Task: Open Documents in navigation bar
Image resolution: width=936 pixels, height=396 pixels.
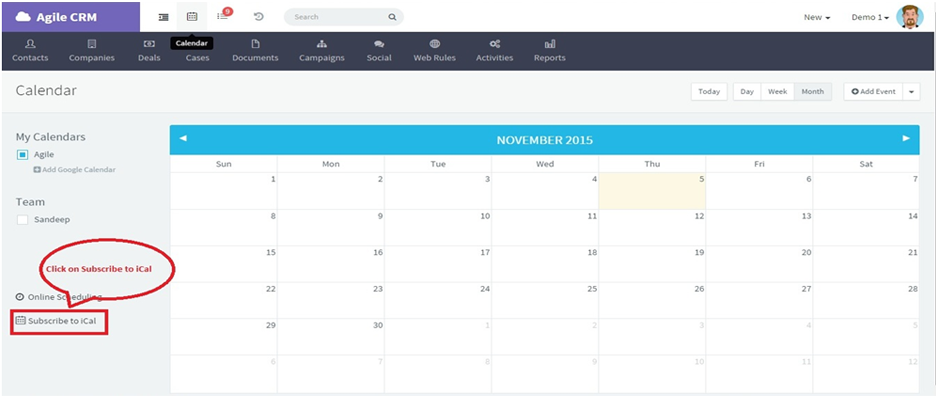Action: (x=255, y=51)
